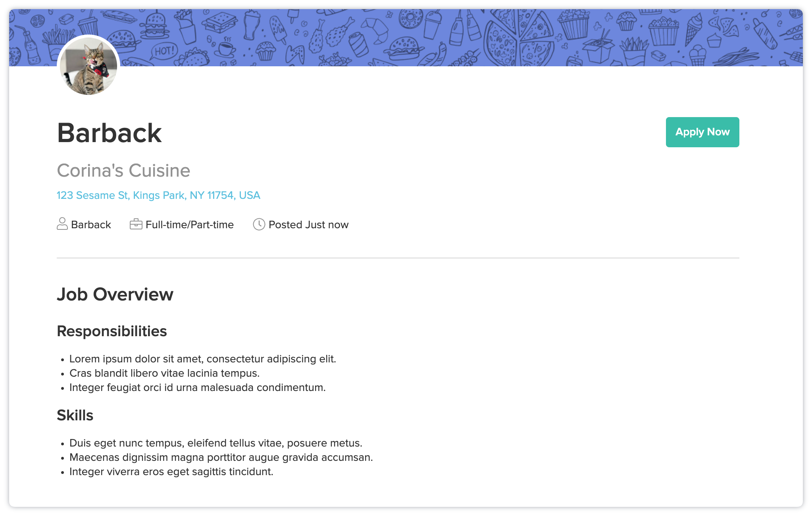Image resolution: width=812 pixels, height=516 pixels.
Task: Select the briefcase icon near Full-time/Part-time
Action: point(136,224)
